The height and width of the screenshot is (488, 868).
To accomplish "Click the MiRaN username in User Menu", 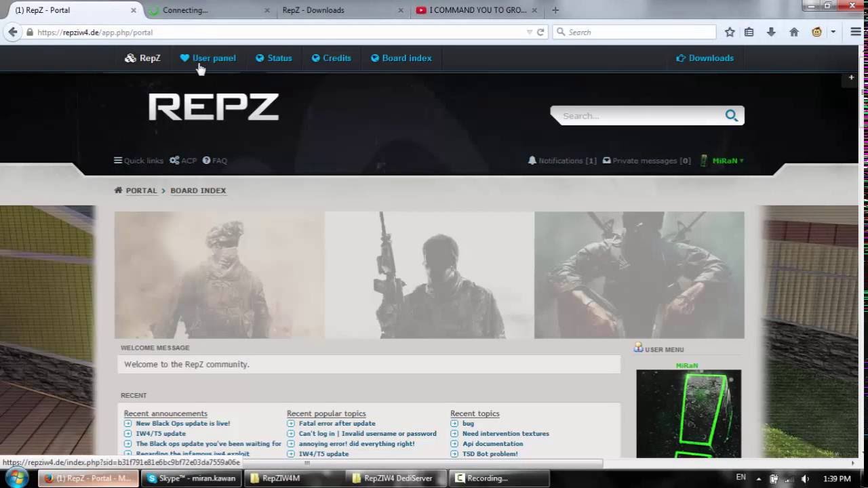I will [687, 365].
